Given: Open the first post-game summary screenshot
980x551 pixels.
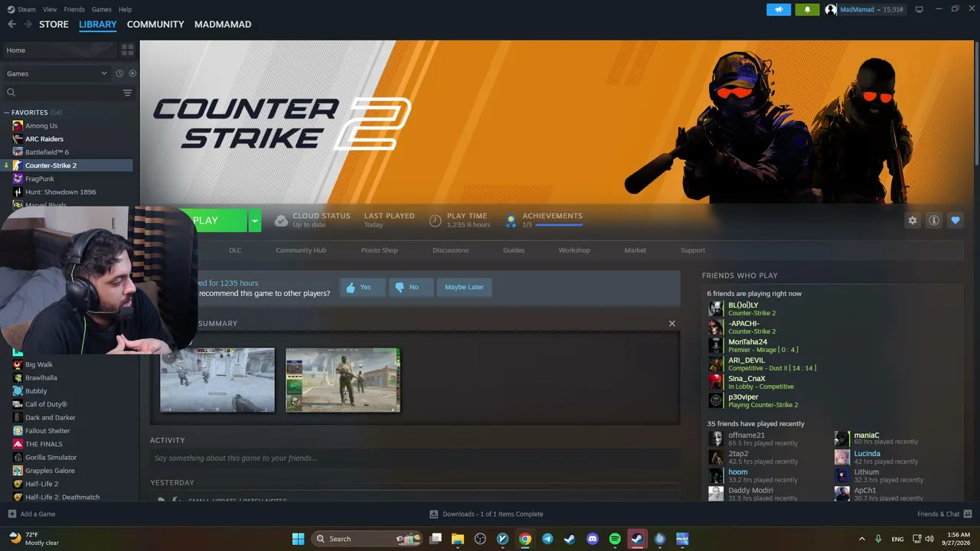Looking at the screenshot, I should coord(217,380).
